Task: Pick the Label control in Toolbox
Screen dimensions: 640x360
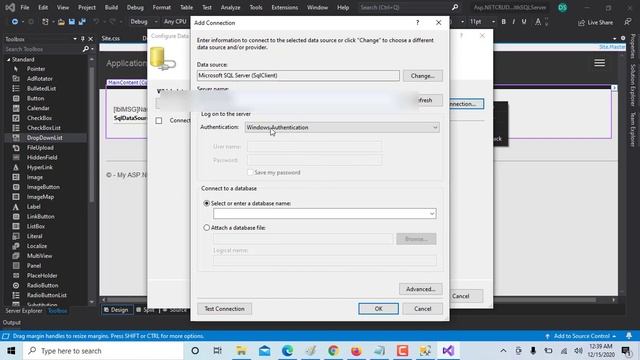Action: click(x=33, y=207)
